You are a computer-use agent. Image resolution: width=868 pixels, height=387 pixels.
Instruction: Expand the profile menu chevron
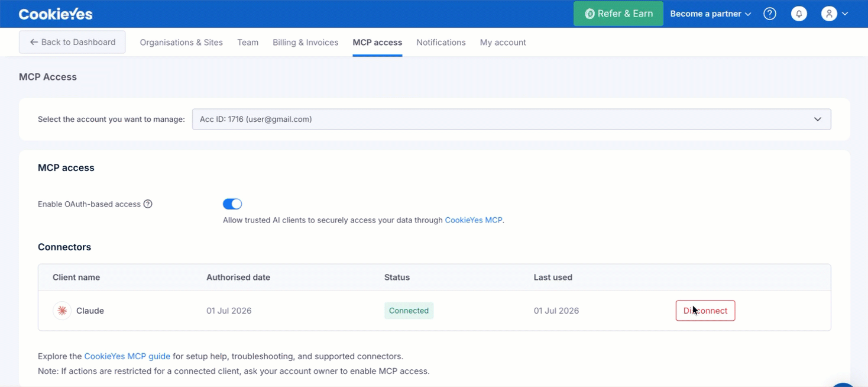click(x=845, y=14)
